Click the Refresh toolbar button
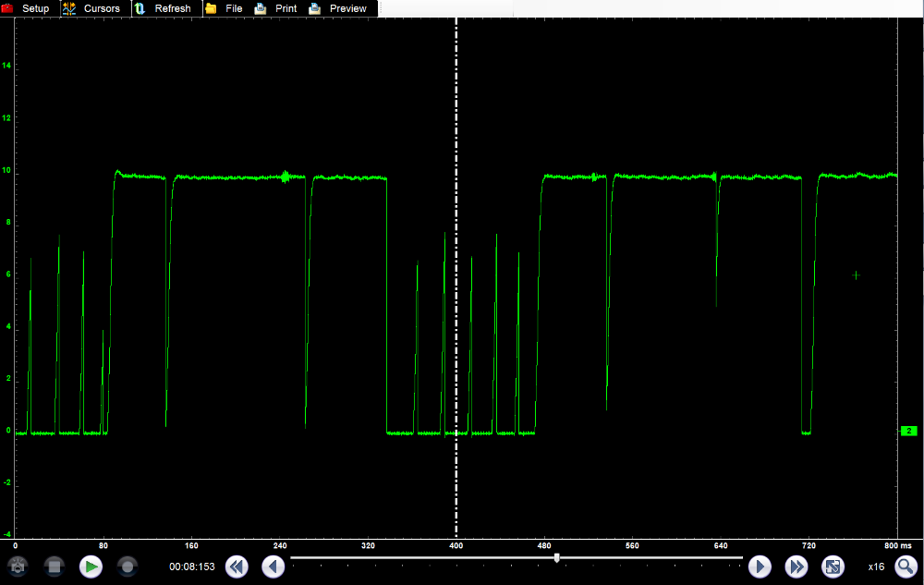The image size is (924, 585). pos(172,8)
